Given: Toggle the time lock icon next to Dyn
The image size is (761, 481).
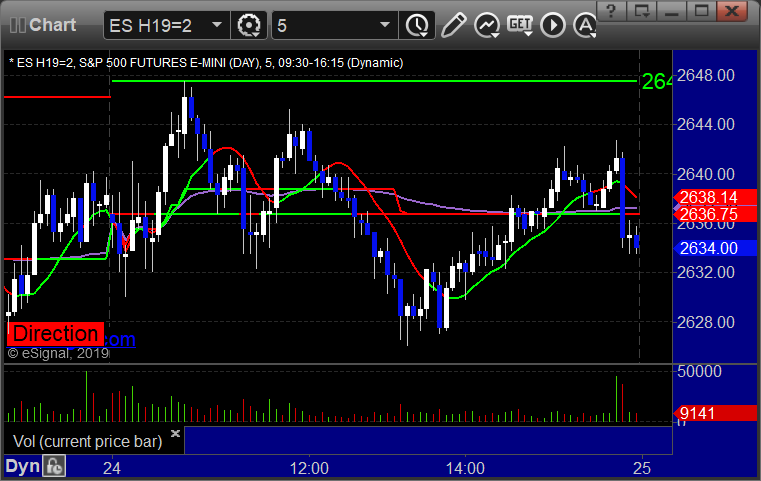Looking at the screenshot, I should (54, 466).
